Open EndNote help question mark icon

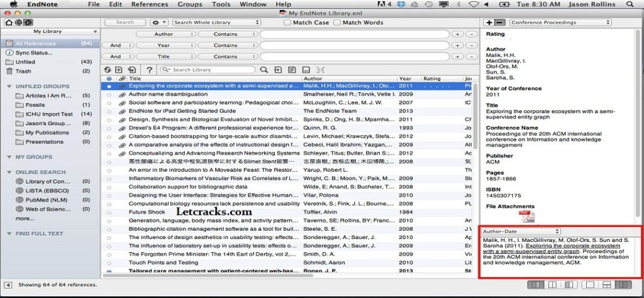(x=150, y=70)
